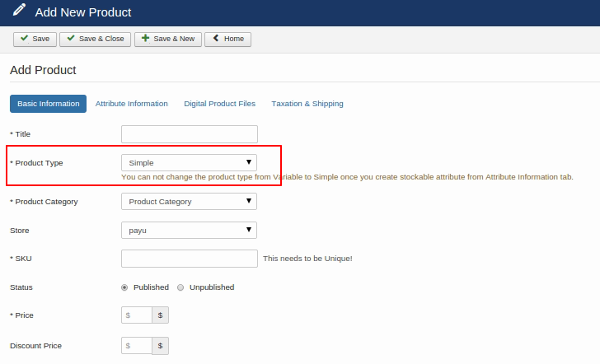Open the Store dropdown showing payu

coord(189,231)
